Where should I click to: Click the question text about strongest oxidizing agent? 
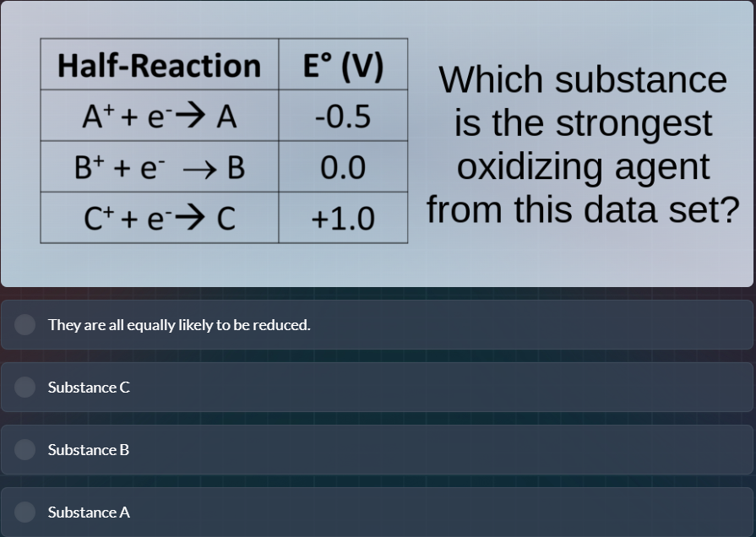pos(583,144)
